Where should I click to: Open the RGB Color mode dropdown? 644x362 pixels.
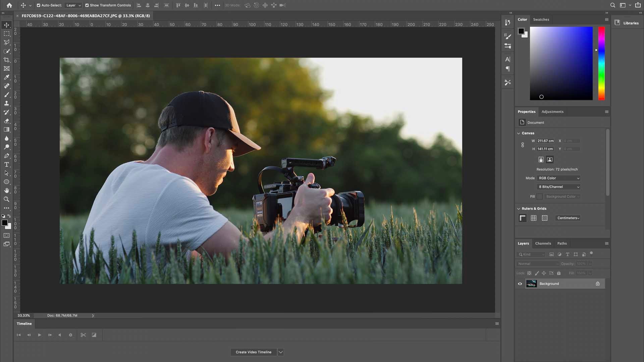[559, 178]
